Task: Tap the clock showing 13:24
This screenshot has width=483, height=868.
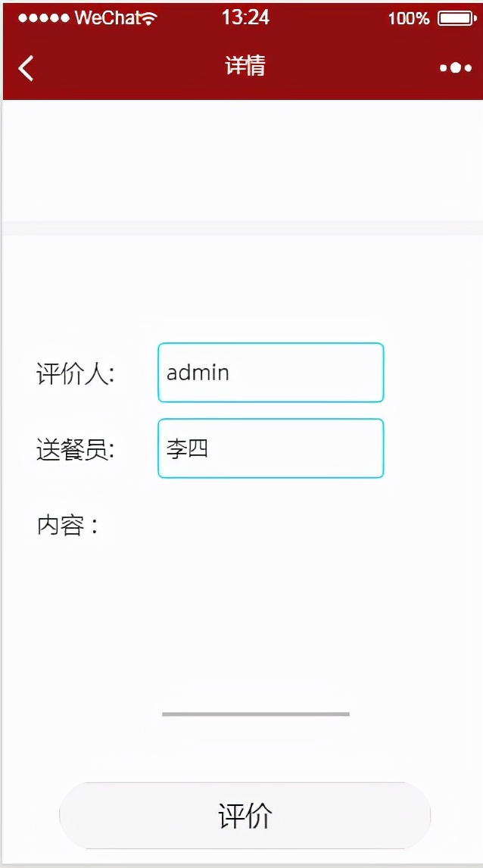Action: 245,17
